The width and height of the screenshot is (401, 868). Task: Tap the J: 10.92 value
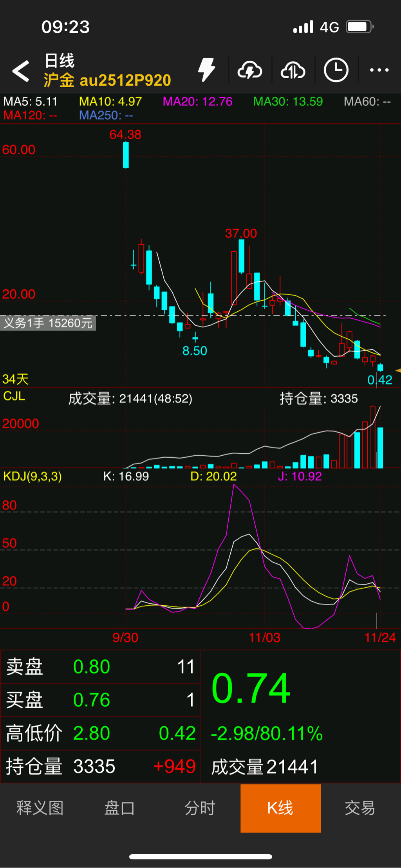(x=300, y=476)
